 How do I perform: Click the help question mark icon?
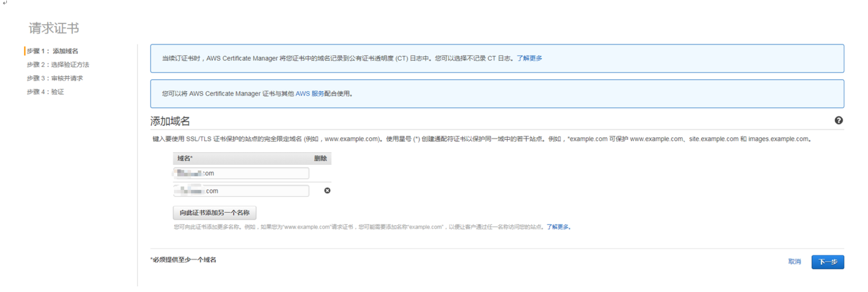point(838,120)
